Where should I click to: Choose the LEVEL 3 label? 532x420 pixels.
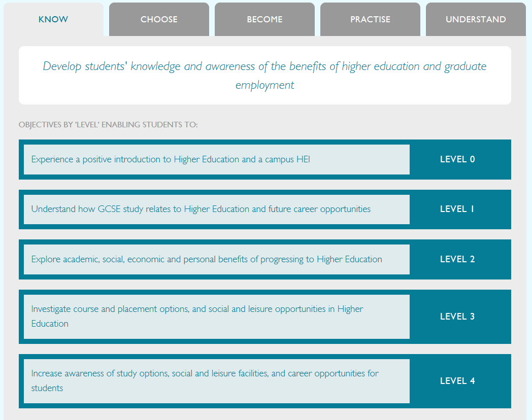[x=457, y=317]
